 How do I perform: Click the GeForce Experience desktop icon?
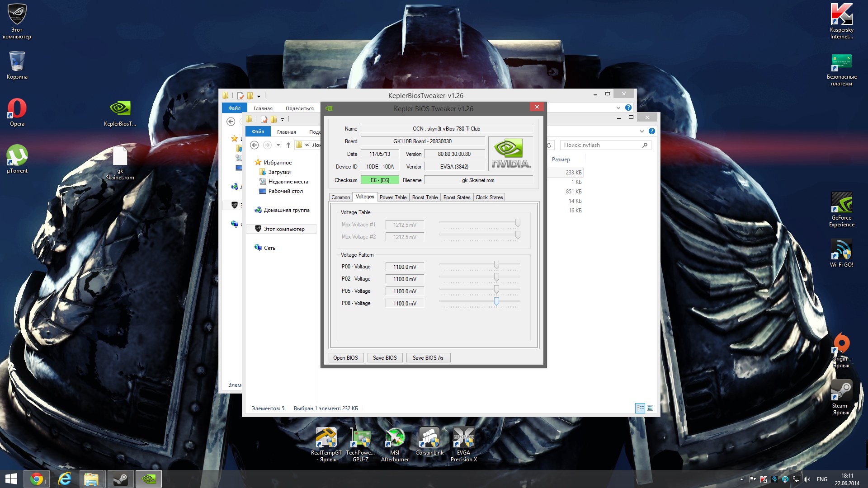841,203
